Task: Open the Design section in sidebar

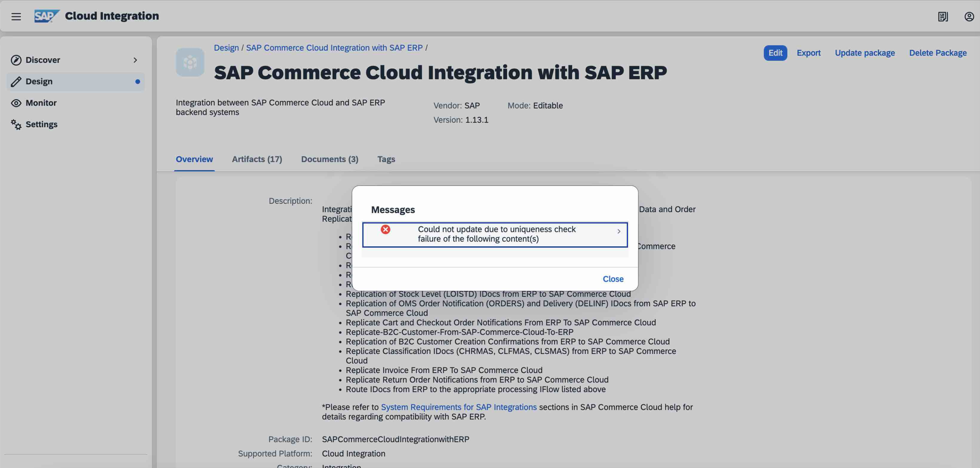Action: coord(76,81)
